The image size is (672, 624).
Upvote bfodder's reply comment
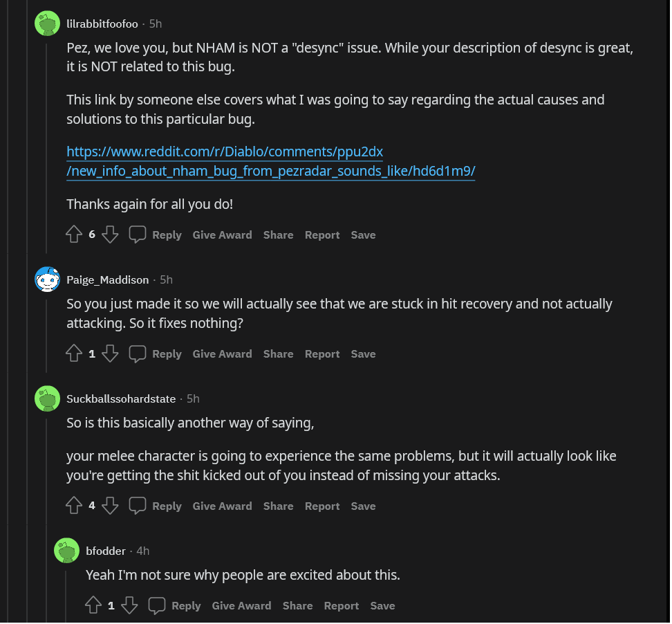pos(93,606)
